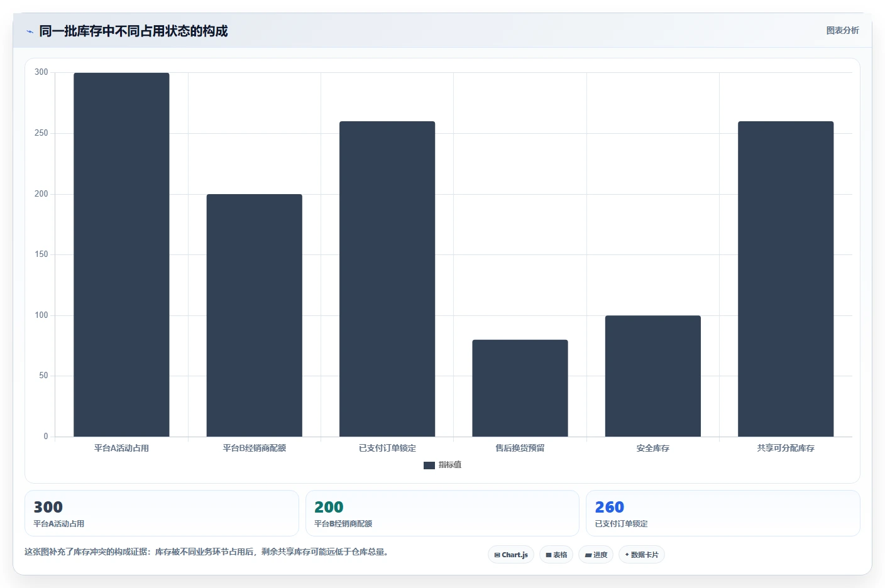Click the 指标值 legend label
Screen dimensions: 885x588
tap(450, 465)
